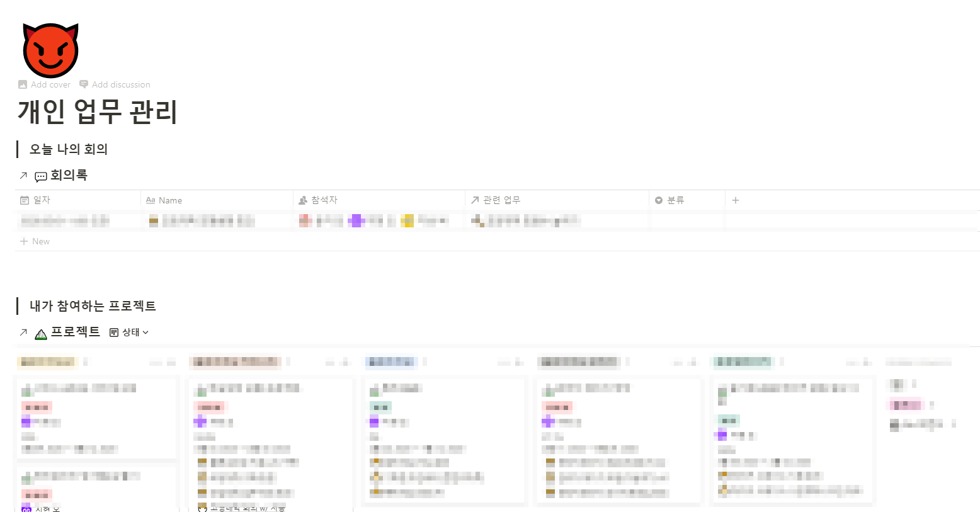Viewport: 980px width, 512px height.
Task: Click the select icon in 분류 header
Action: (659, 200)
